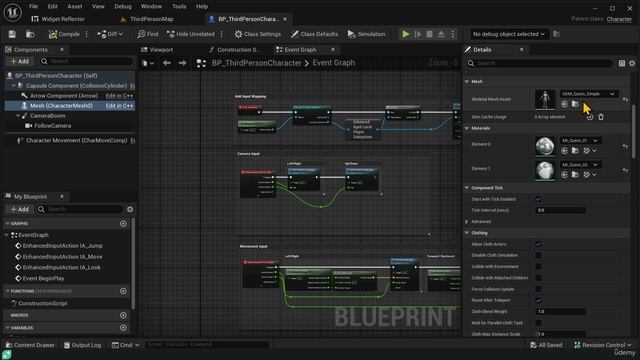
Task: Select Arrow Component in components tree
Action: point(64,96)
